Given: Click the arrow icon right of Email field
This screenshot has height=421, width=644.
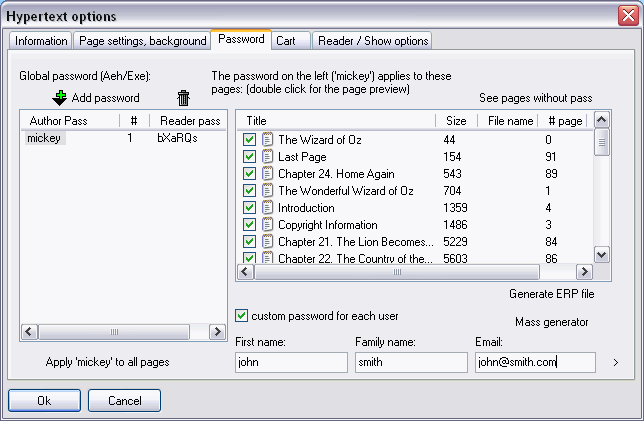Looking at the screenshot, I should coord(616,362).
